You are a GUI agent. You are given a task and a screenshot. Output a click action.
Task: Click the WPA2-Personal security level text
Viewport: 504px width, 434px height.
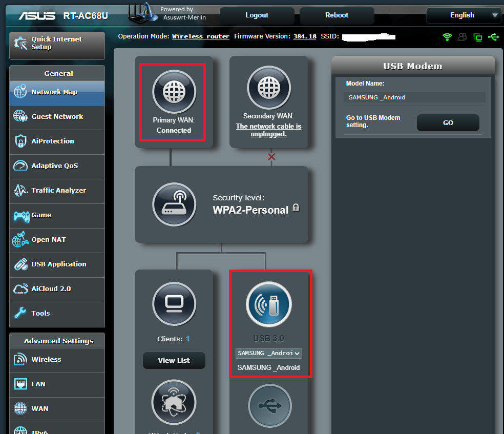pyautogui.click(x=250, y=210)
